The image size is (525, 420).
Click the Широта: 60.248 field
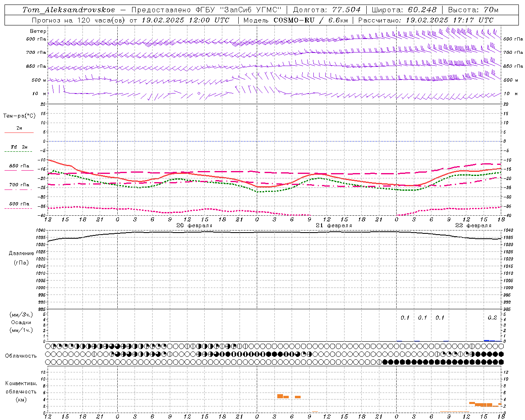point(405,10)
